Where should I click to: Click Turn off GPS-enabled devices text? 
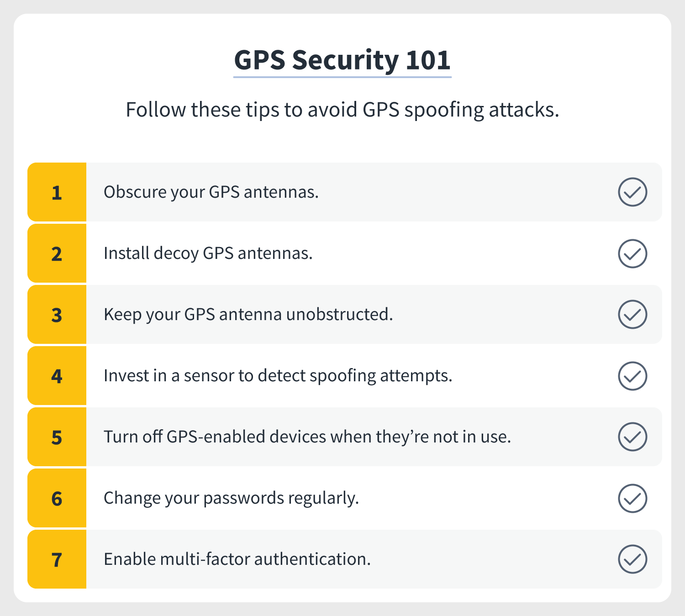click(x=307, y=437)
